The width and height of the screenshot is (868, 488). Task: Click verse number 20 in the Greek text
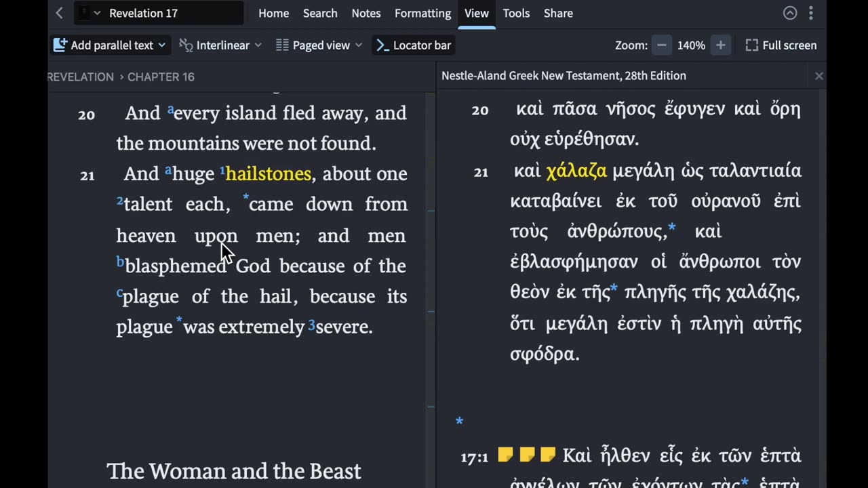point(480,110)
